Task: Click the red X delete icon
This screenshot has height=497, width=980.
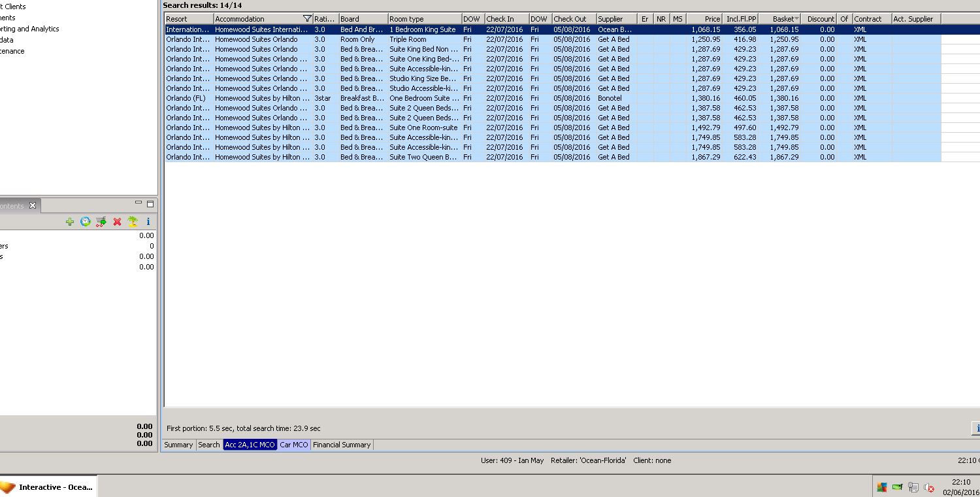Action: coord(117,222)
